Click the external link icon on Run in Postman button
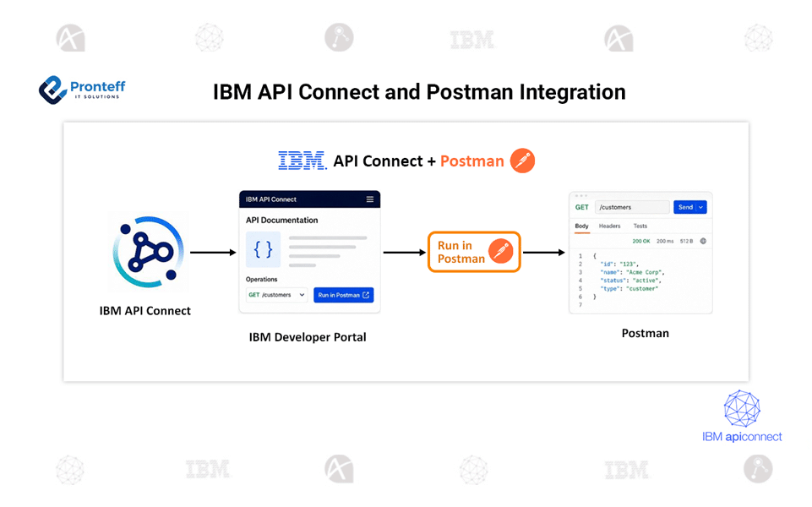The width and height of the screenshot is (812, 507). pos(366,295)
